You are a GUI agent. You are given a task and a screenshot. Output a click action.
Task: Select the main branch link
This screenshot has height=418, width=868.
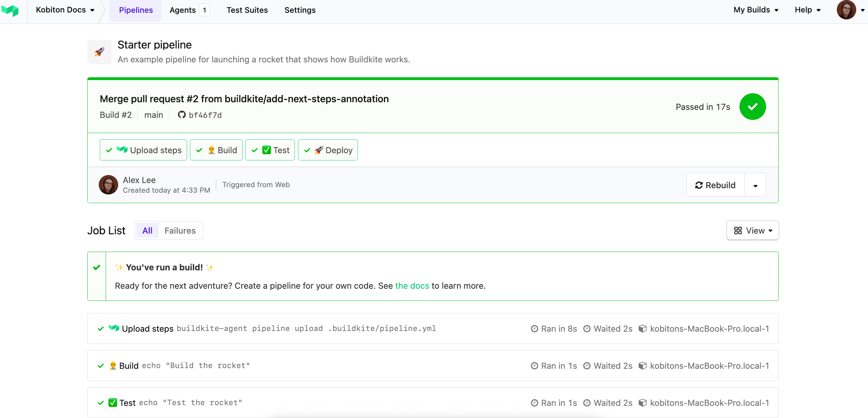154,115
